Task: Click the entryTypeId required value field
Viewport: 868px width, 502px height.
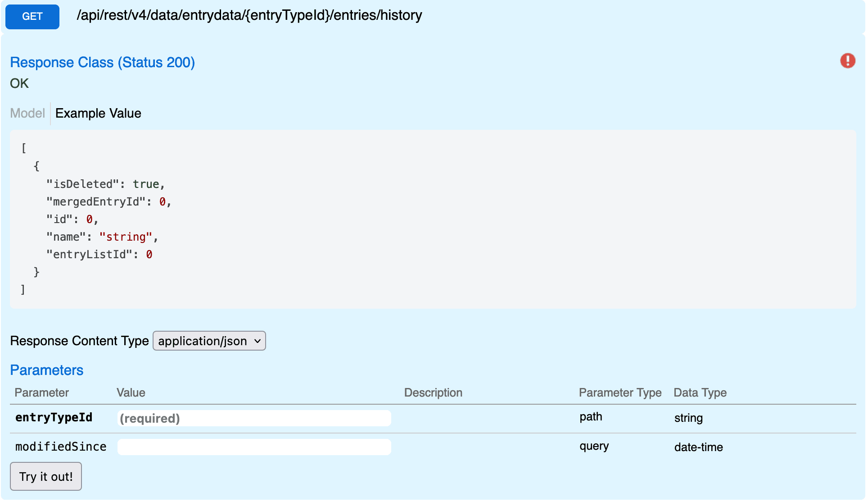Action: coord(254,418)
